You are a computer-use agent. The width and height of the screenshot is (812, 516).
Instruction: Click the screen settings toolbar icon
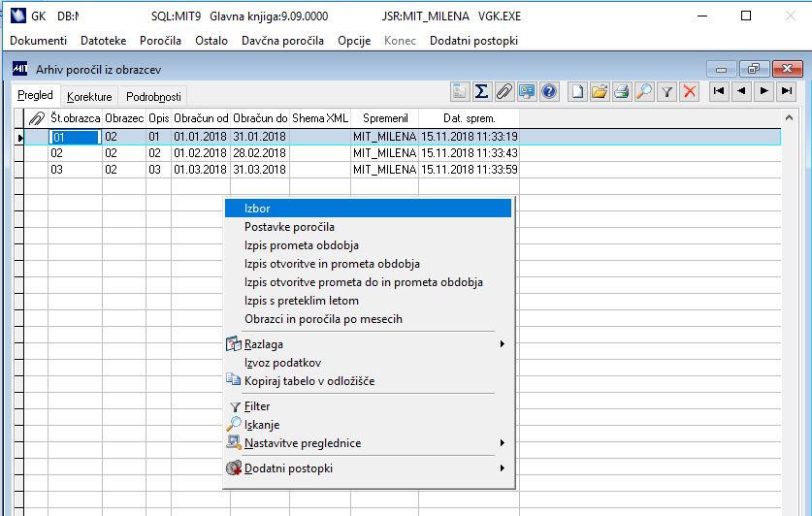(x=527, y=92)
